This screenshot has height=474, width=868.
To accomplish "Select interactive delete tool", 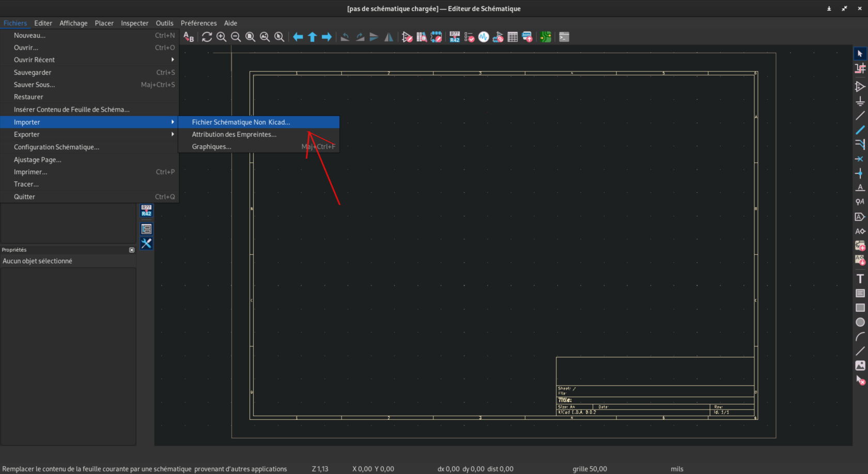I will [x=860, y=380].
